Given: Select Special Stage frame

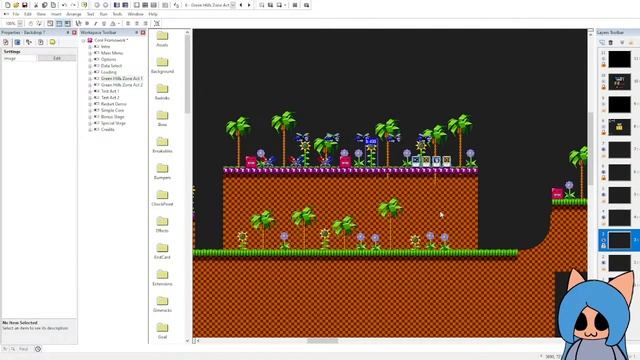Looking at the screenshot, I should [x=113, y=123].
